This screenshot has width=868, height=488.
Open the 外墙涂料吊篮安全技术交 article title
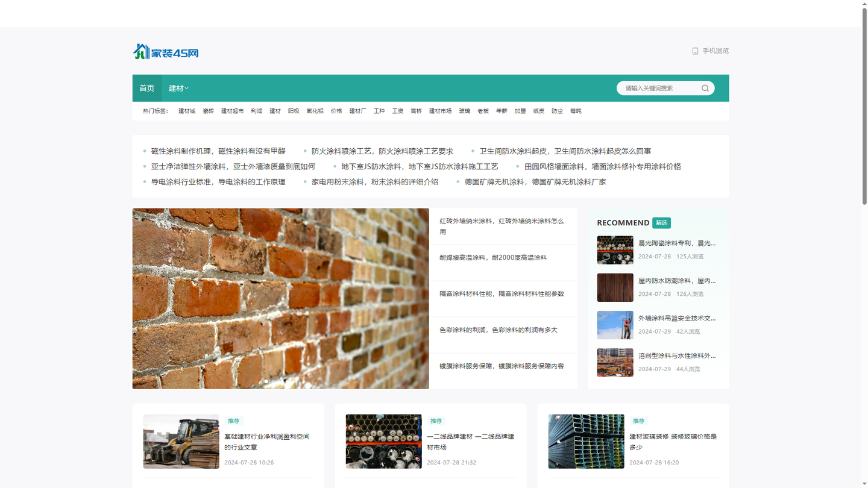pos(678,318)
